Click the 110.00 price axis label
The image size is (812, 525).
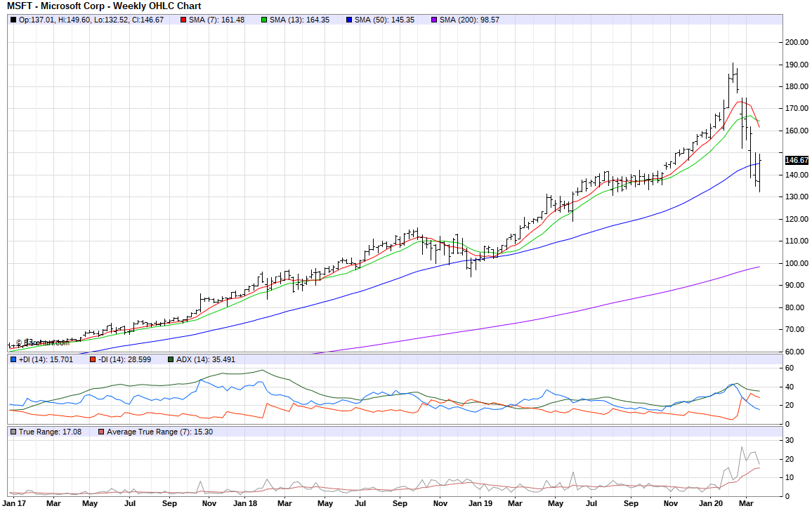coord(797,241)
